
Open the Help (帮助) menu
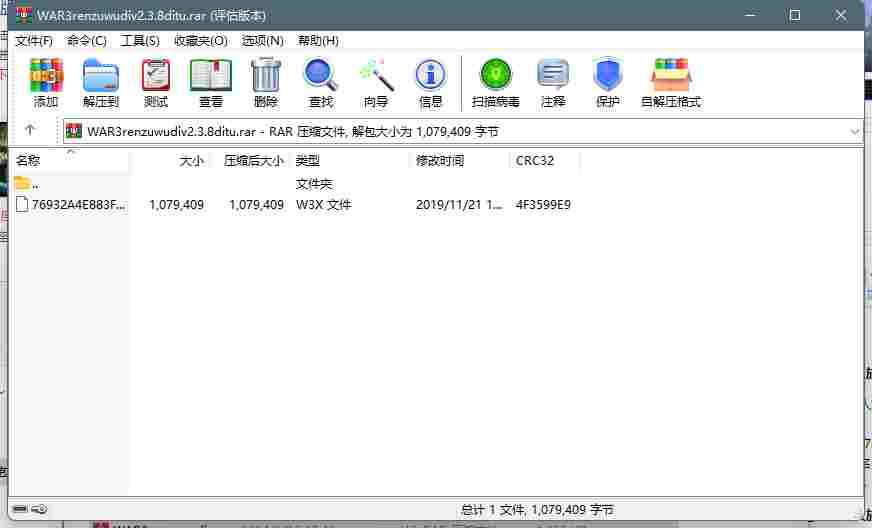318,41
